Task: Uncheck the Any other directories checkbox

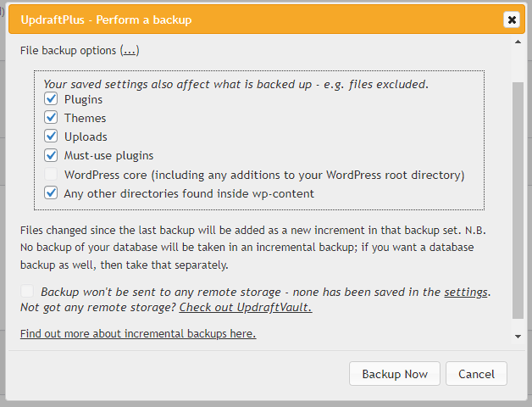Action: pos(51,193)
